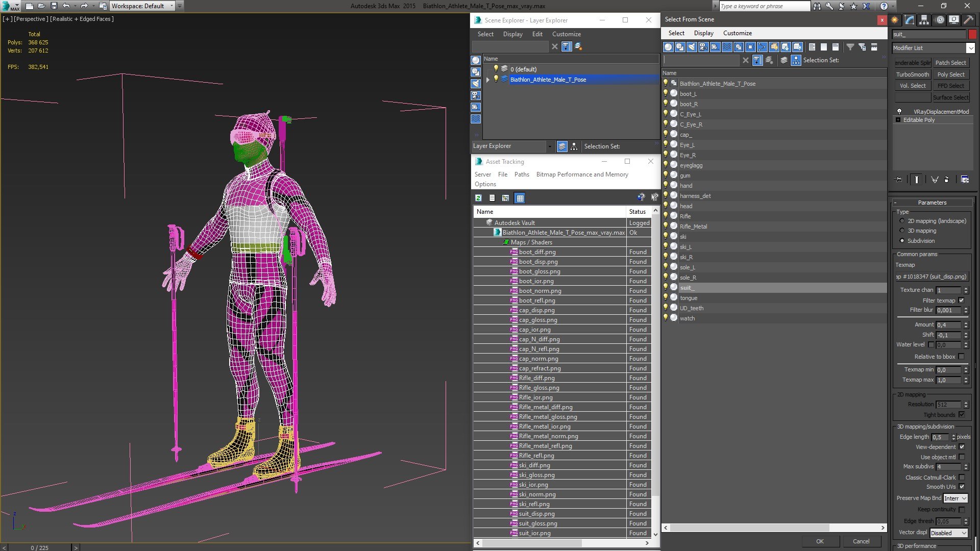Click Select From Scene horizontal scrollbar thumb
This screenshot has width=980, height=551.
[749, 528]
